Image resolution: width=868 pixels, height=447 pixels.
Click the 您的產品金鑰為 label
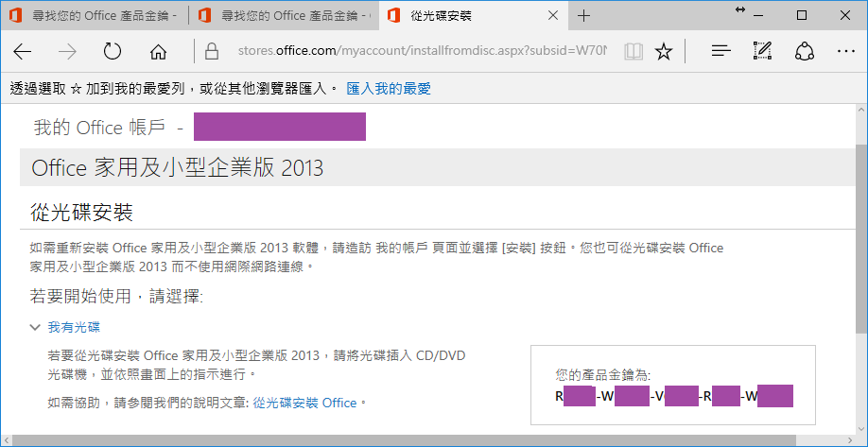point(603,375)
